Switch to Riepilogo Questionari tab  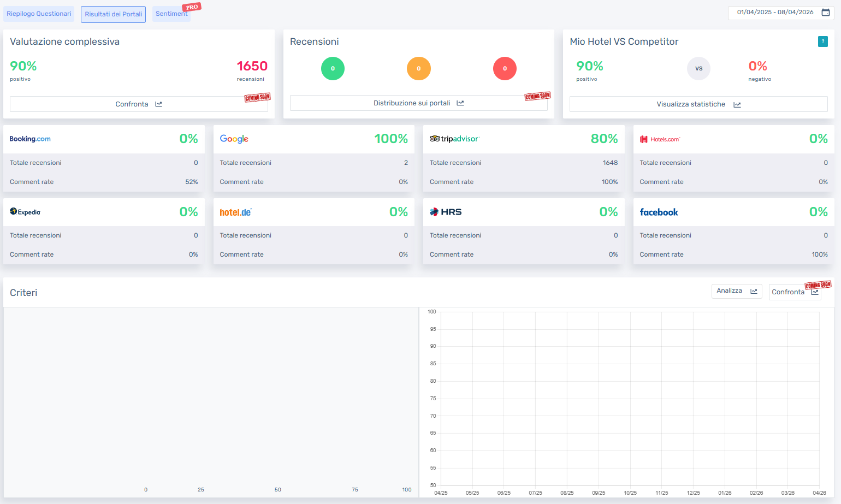[x=39, y=14]
